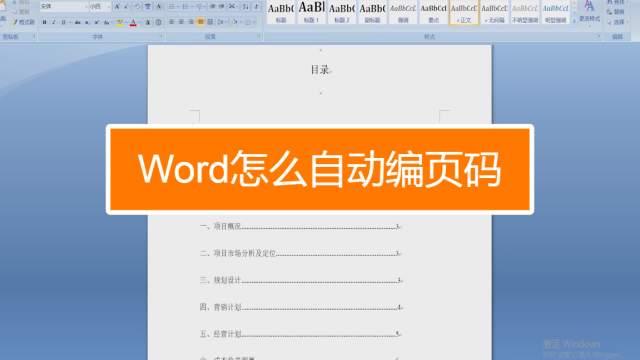Open the Change Case dropdown

(107, 22)
